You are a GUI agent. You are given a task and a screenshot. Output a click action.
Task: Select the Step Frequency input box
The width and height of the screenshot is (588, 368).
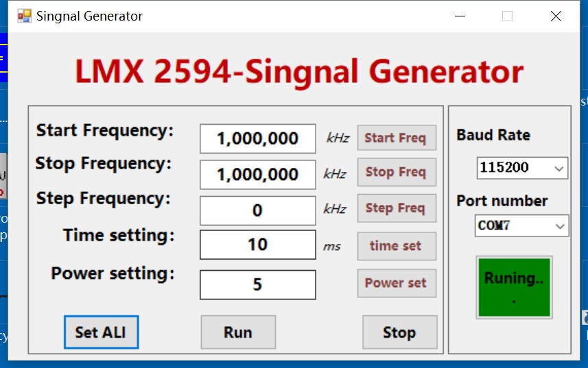click(257, 210)
